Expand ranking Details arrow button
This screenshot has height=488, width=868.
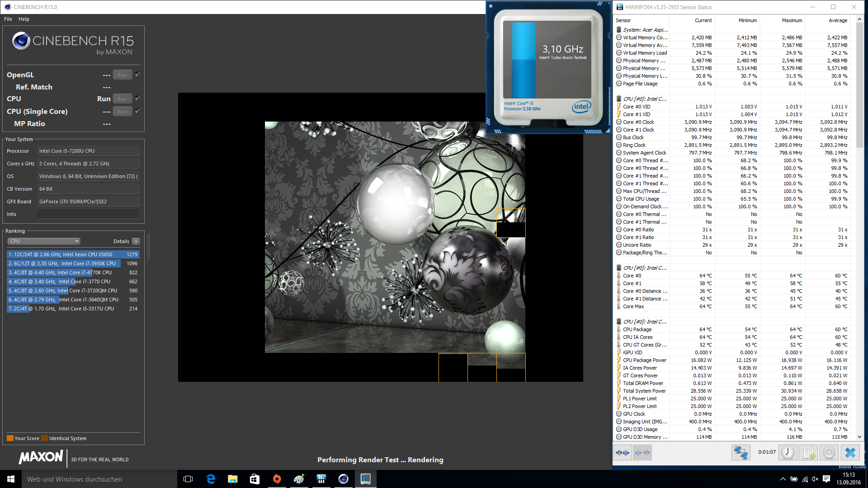[136, 241]
